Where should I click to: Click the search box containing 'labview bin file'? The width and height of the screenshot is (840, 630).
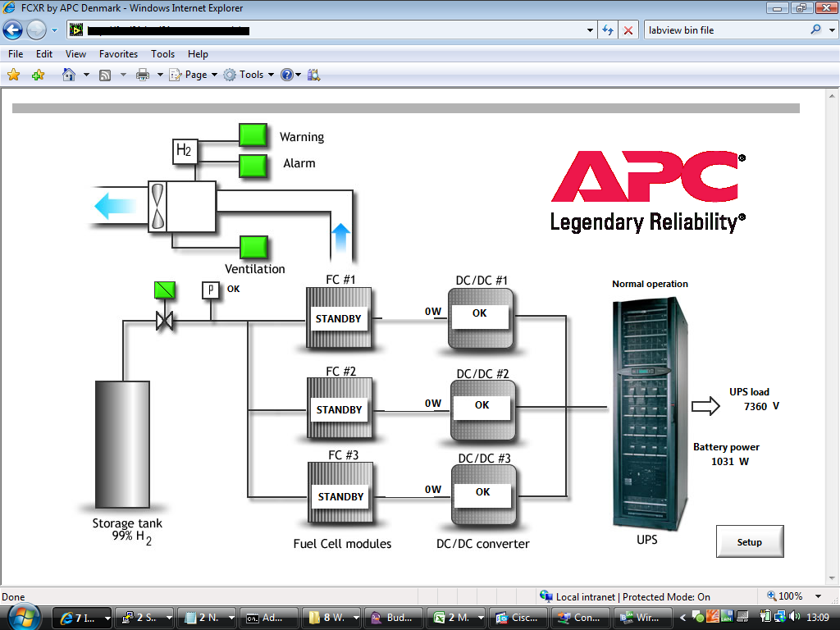tap(726, 30)
